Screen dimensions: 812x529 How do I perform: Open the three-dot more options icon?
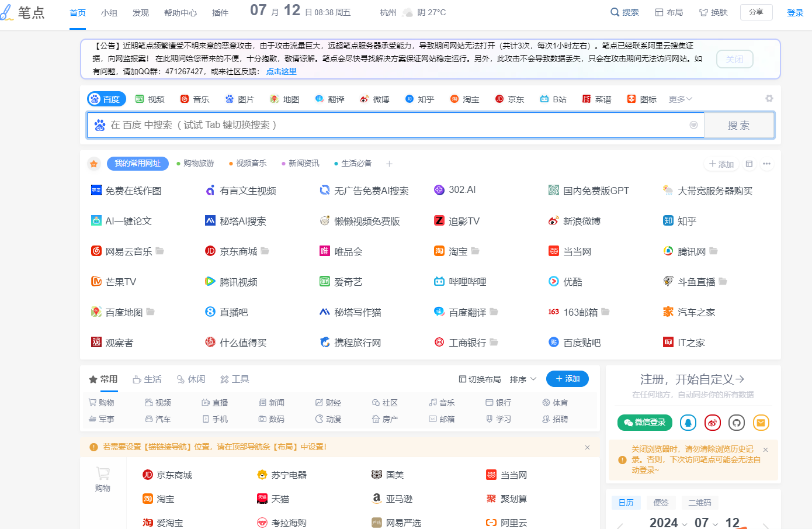(x=766, y=164)
